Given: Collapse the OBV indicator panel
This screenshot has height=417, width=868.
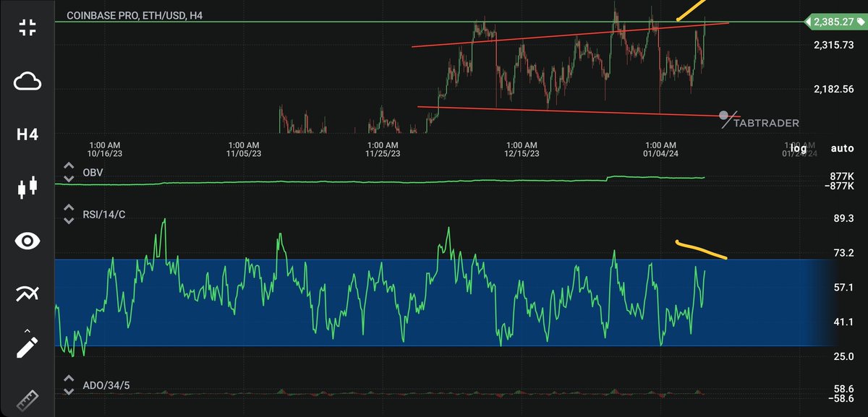Looking at the screenshot, I should point(69,166).
